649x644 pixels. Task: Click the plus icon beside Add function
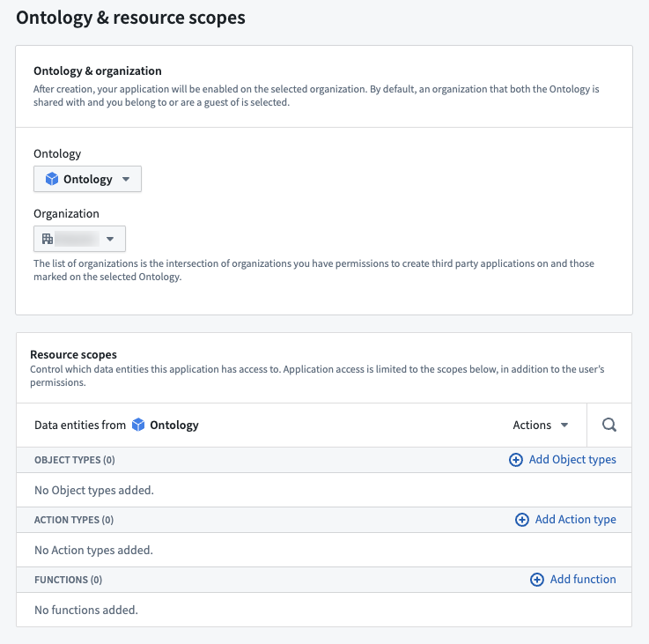point(537,580)
